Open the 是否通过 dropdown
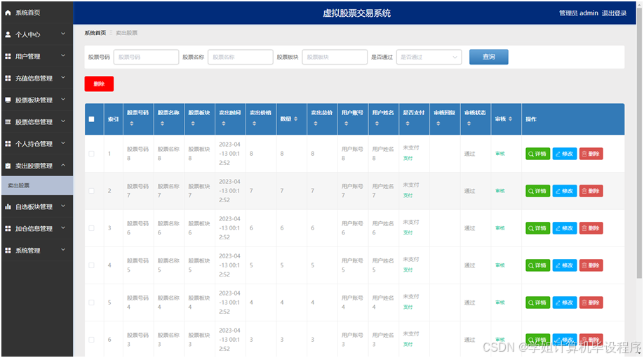 click(429, 57)
